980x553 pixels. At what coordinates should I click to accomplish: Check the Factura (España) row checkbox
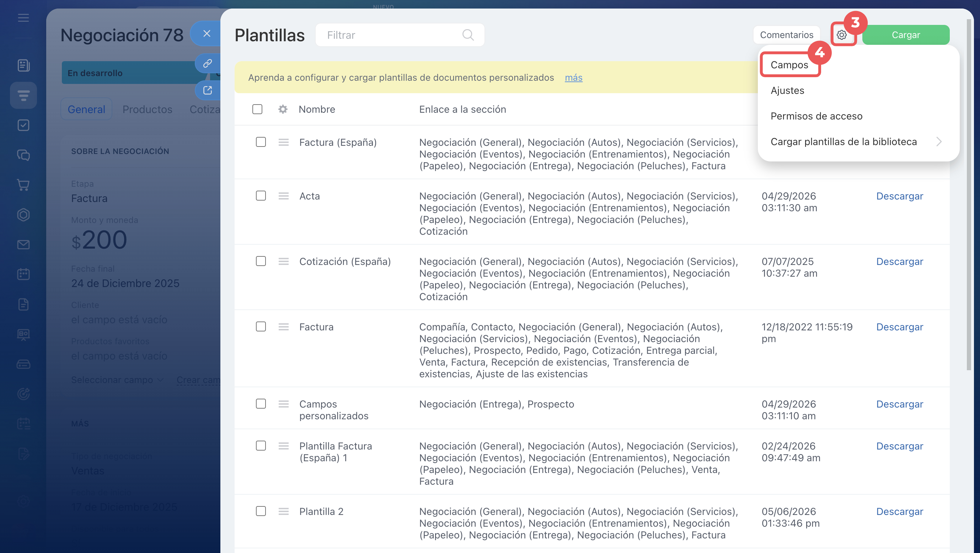pyautogui.click(x=261, y=142)
